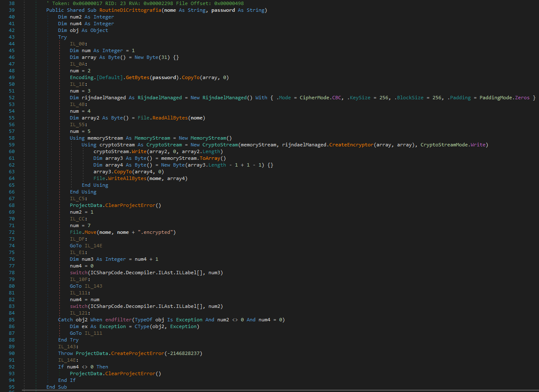Click the Shared keyword
This screenshot has width=539, height=392.
[x=76, y=10]
